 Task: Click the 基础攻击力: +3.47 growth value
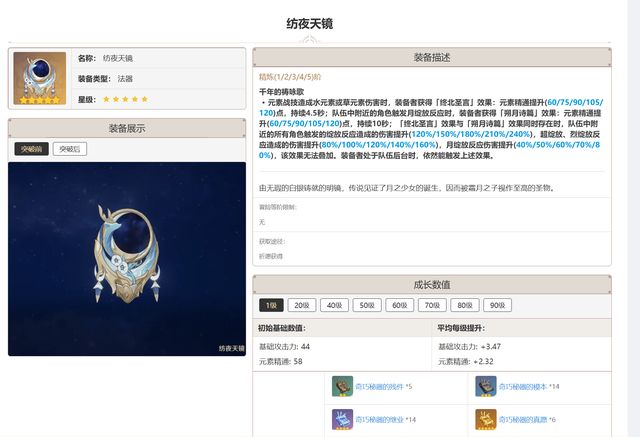[x=469, y=347]
